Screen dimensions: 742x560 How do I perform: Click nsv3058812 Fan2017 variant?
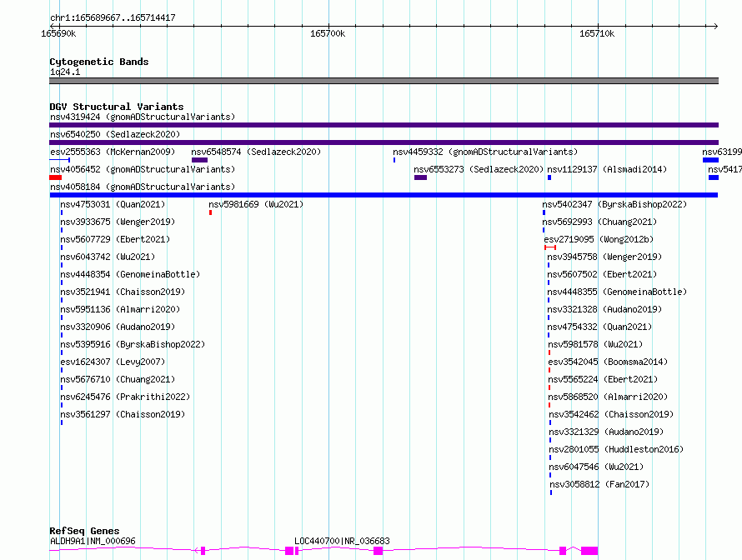599,484
